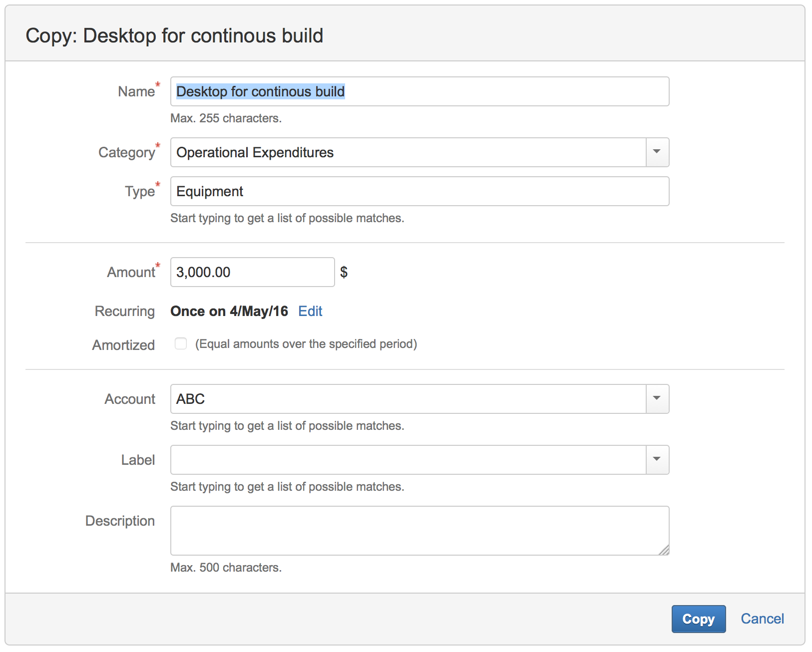This screenshot has height=652, width=812.
Task: Click the Amount field showing 3,000.00
Action: pos(252,272)
